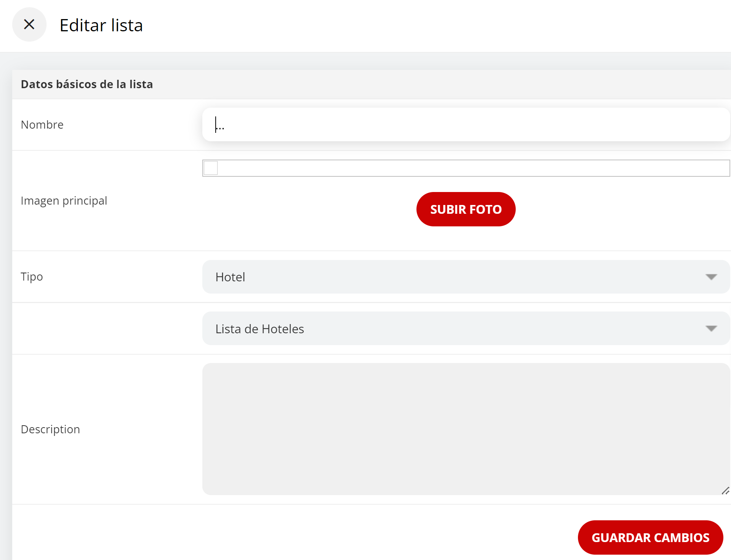The width and height of the screenshot is (731, 560).
Task: Click inside the Description text area
Action: coord(466,429)
